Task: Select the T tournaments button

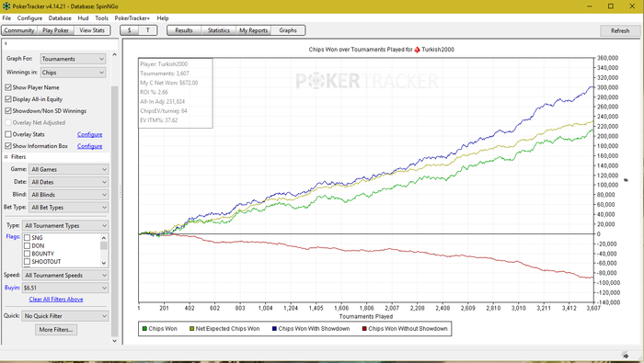Action: tap(147, 30)
